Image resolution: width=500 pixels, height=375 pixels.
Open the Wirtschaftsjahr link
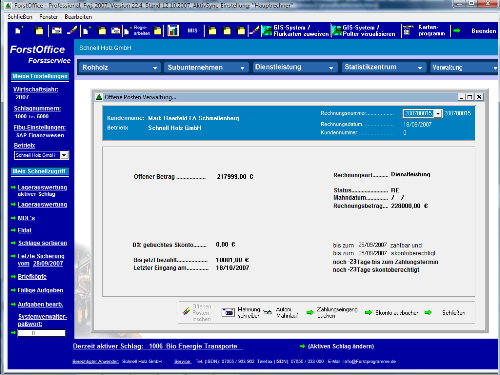tap(36, 89)
